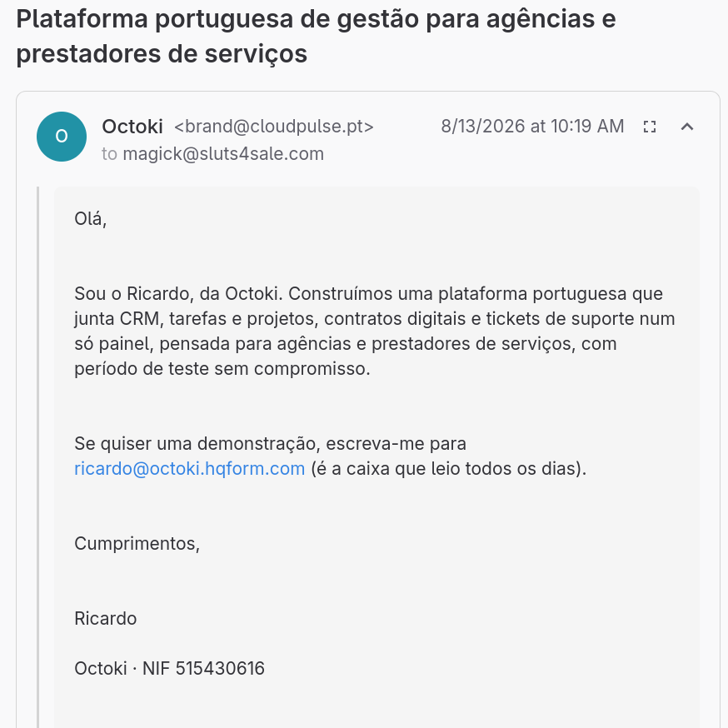Select the sender name Octoki
Viewport: 728px width, 728px height.
[x=132, y=127]
